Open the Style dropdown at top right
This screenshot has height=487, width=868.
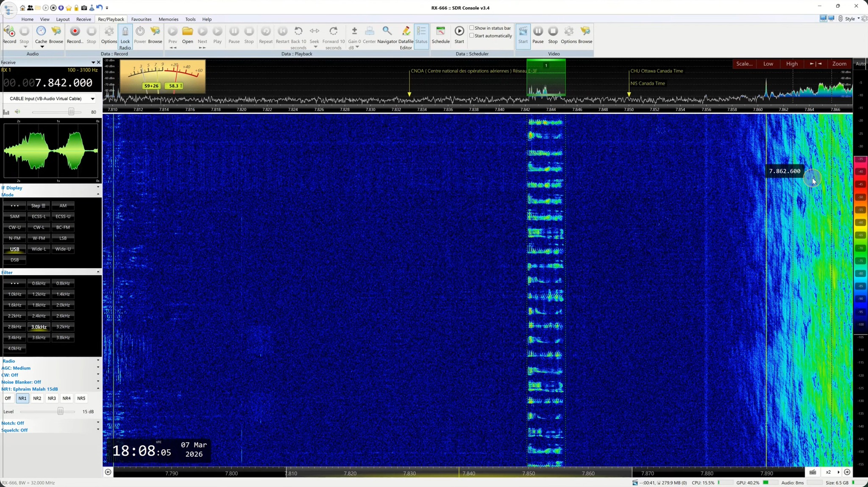(x=852, y=19)
